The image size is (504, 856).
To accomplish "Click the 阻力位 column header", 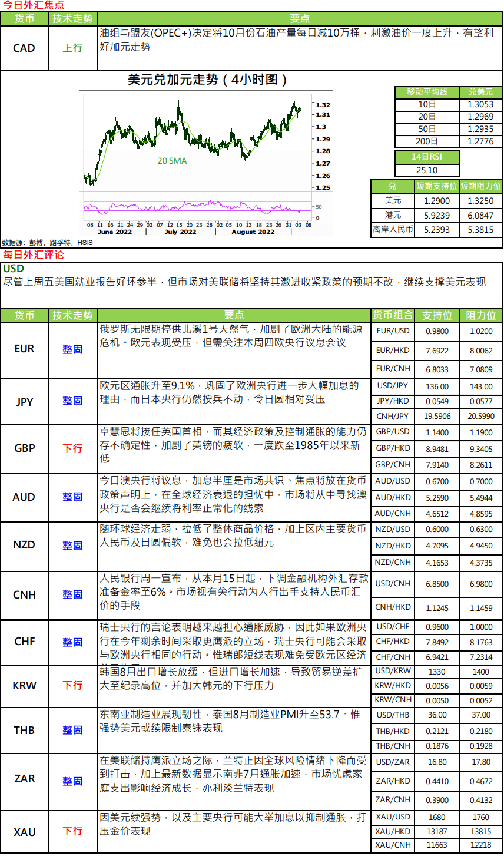I will 481,315.
